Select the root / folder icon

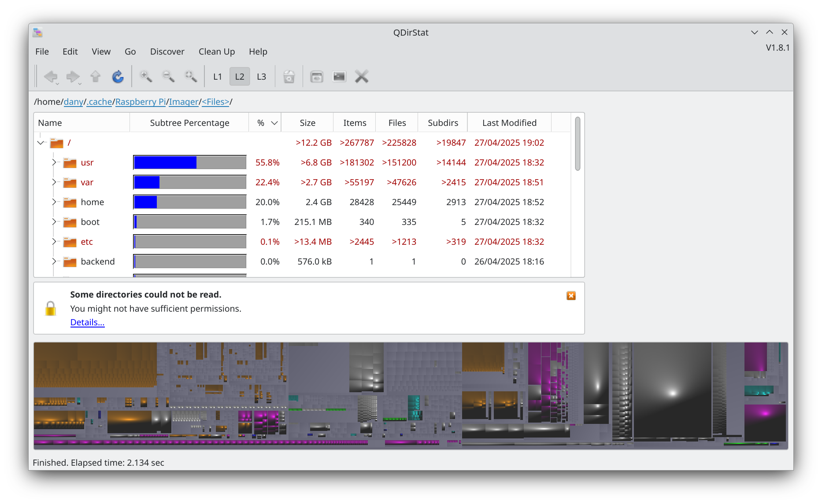(56, 143)
